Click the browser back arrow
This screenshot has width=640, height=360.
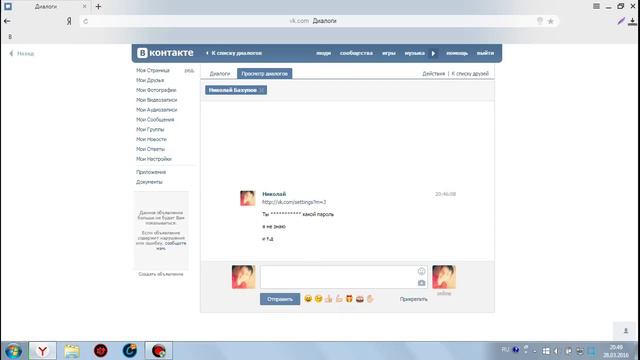point(7,21)
